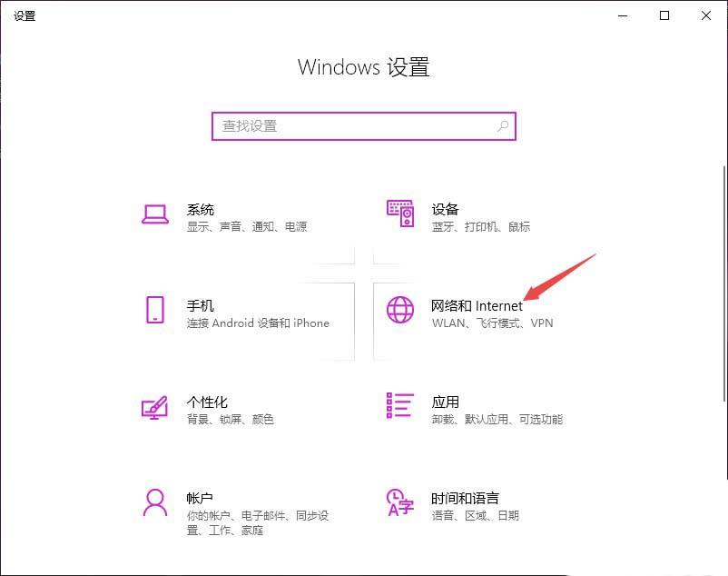Select the 时间和语言 heading
This screenshot has height=576, width=728.
466,498
